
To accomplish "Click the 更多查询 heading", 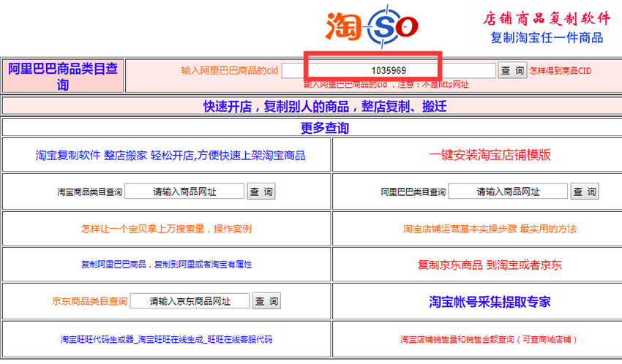I will point(324,128).
